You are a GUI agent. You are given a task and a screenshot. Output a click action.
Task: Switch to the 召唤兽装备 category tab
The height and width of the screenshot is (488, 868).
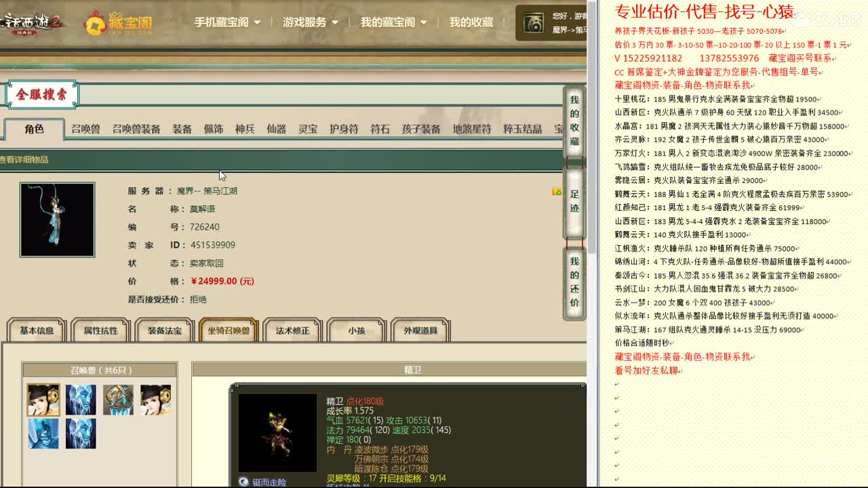click(x=136, y=129)
